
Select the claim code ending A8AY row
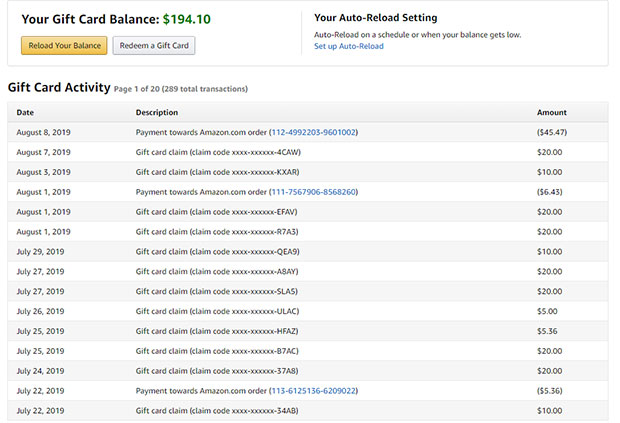[308, 272]
